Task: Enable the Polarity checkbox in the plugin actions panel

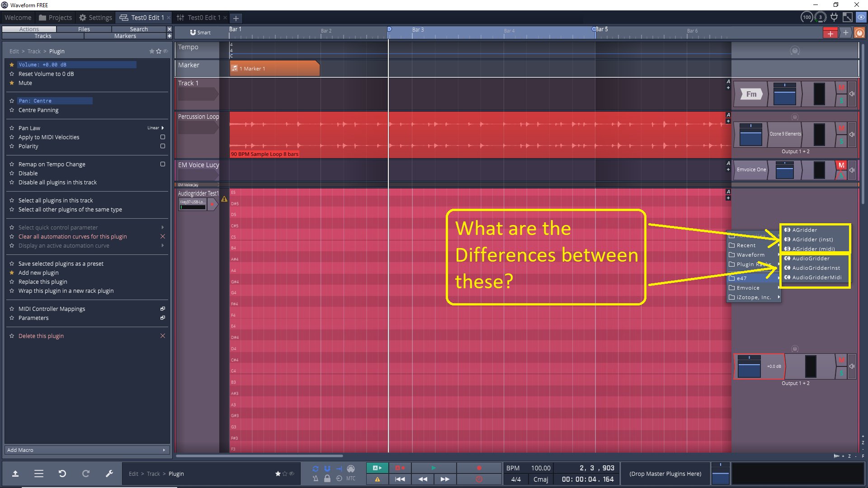Action: point(162,146)
